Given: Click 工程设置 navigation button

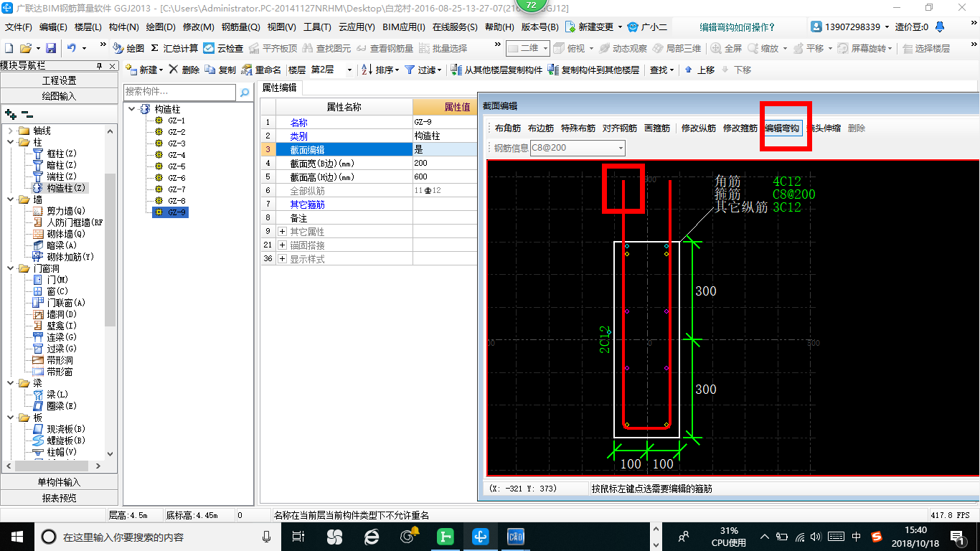Looking at the screenshot, I should click(60, 80).
